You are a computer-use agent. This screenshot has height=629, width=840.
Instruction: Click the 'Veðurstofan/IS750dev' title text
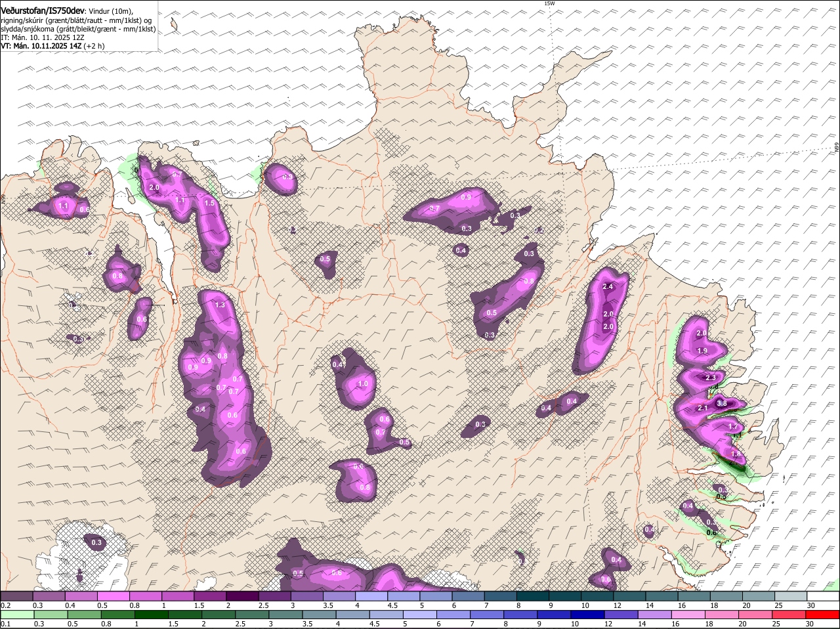point(43,11)
